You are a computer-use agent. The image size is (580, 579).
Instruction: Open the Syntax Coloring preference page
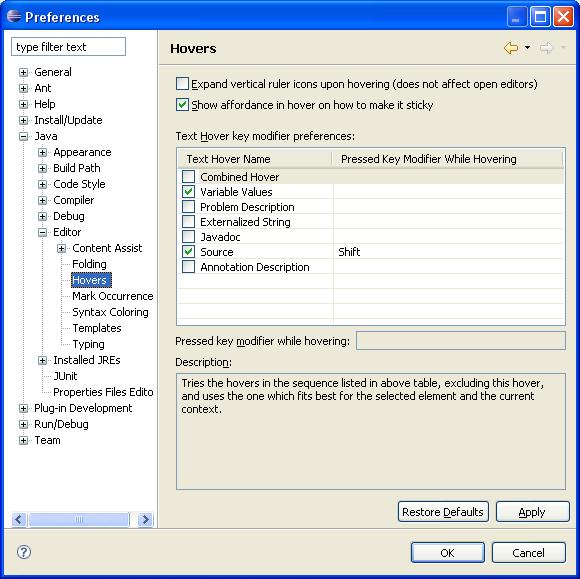coord(110,312)
